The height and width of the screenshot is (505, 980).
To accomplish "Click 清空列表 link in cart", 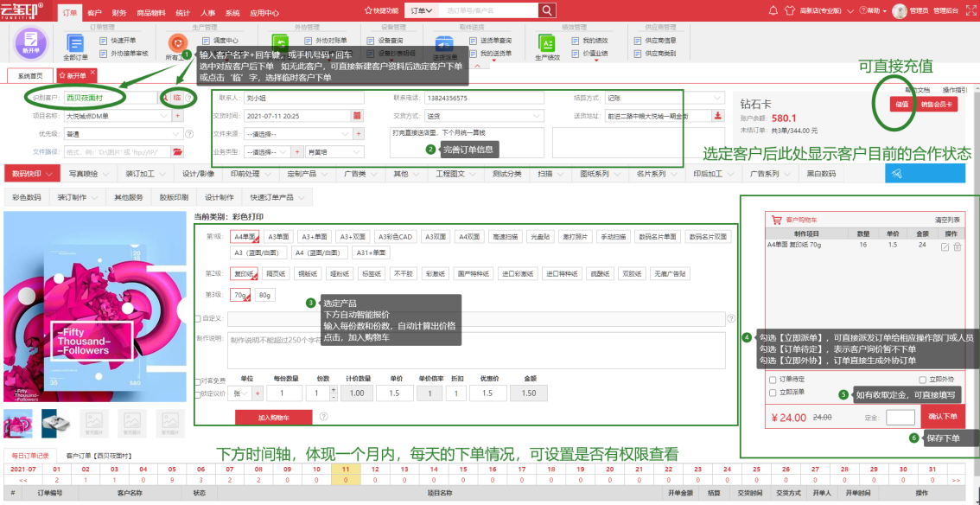I will (947, 220).
